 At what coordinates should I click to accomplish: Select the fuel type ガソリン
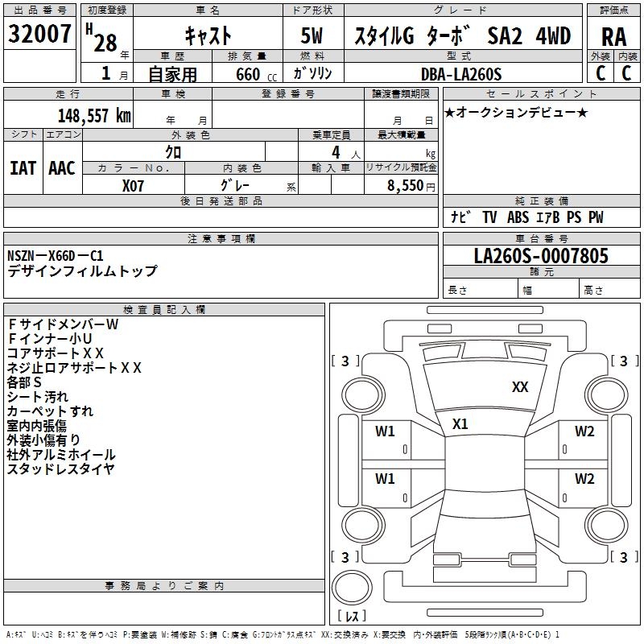pos(312,73)
